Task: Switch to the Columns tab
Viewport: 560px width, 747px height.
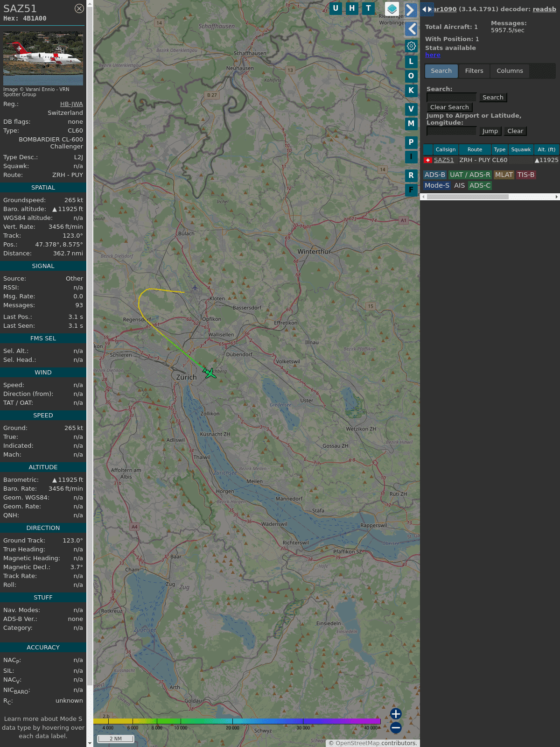Action: coord(510,71)
